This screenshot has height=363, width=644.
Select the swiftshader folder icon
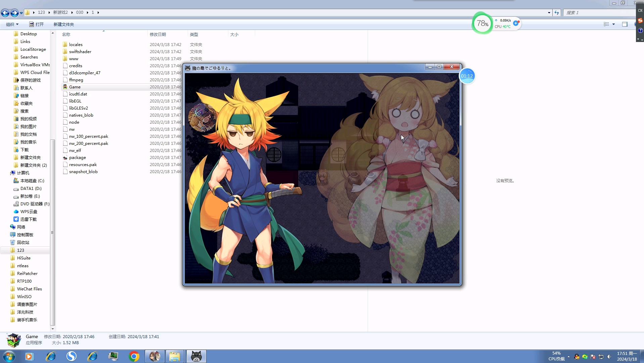(x=65, y=51)
